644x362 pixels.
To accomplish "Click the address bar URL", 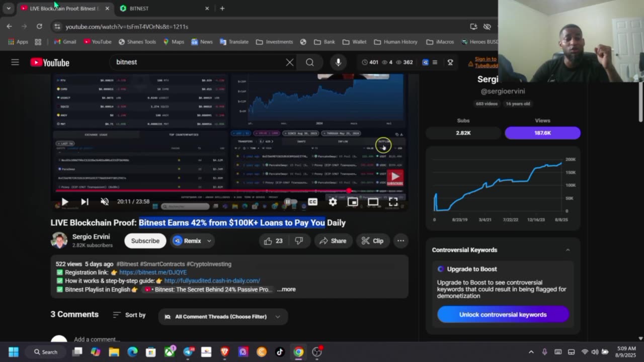I will click(127, 27).
